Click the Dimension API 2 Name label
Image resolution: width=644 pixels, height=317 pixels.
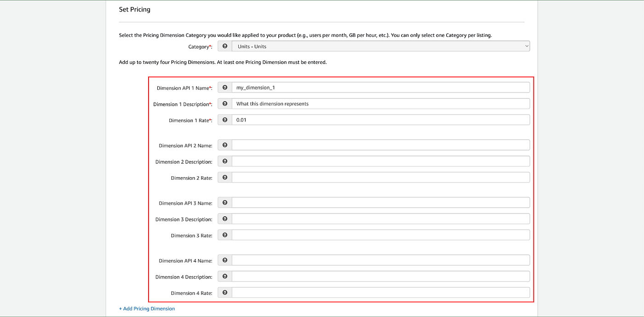(186, 146)
